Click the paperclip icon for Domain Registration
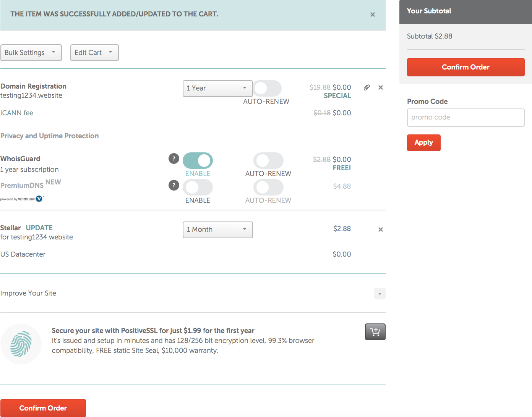Viewport: 532px width, 417px height. (x=367, y=87)
